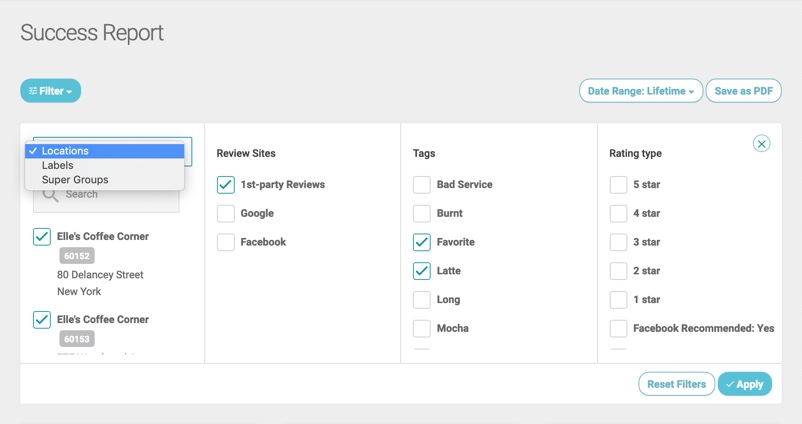The height and width of the screenshot is (424, 802).
Task: Select the Locations option in dropdown
Action: (65, 151)
